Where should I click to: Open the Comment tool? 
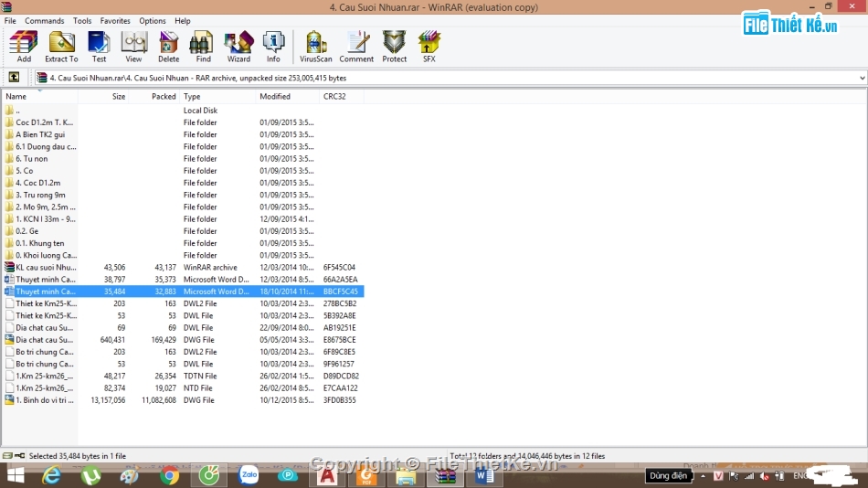(x=356, y=47)
